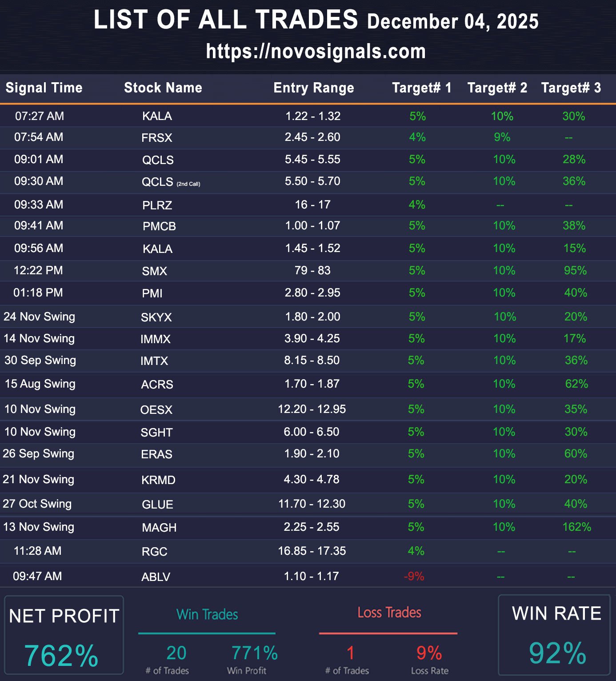Image resolution: width=616 pixels, height=681 pixels.
Task: Click the Stock Name column header
Action: point(163,88)
